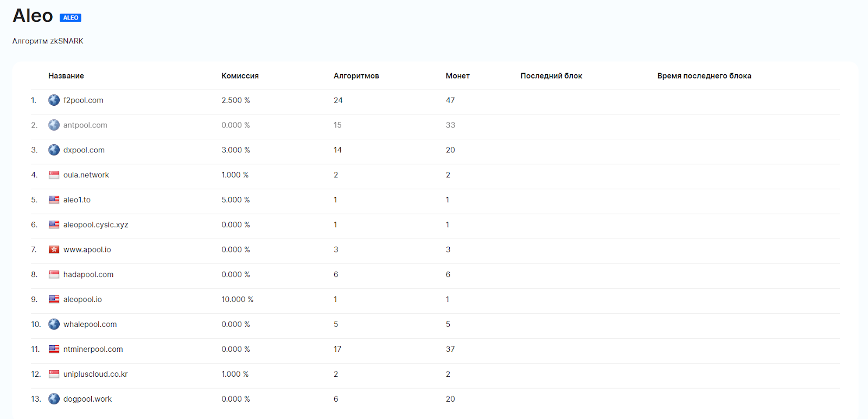This screenshot has width=868, height=419.
Task: Click the US flag beside ntminerpool.com
Action: coord(54,350)
